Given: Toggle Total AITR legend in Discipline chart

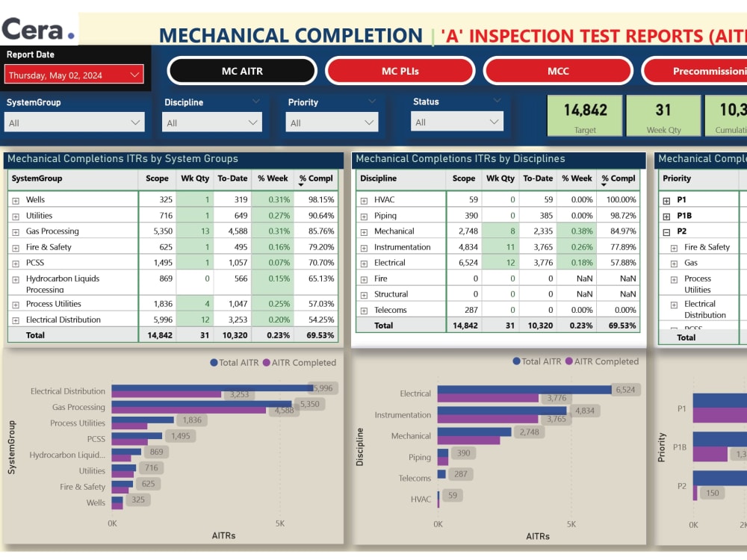Looking at the screenshot, I should (537, 361).
